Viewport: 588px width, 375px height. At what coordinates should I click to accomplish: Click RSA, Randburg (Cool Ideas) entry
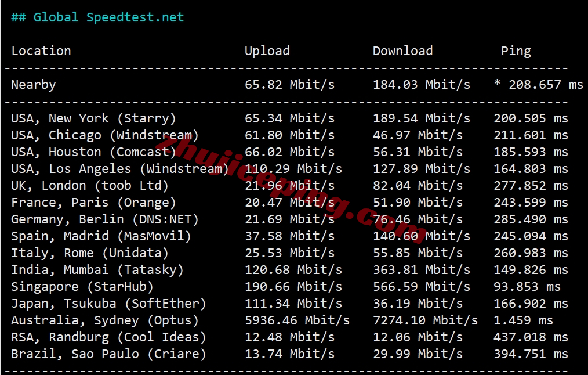pos(109,337)
